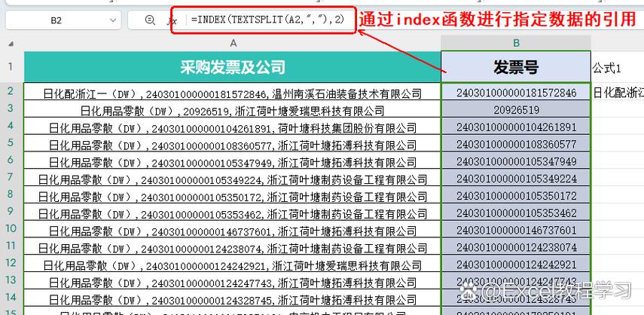Select column B header
This screenshot has height=315, width=644.
[x=516, y=43]
